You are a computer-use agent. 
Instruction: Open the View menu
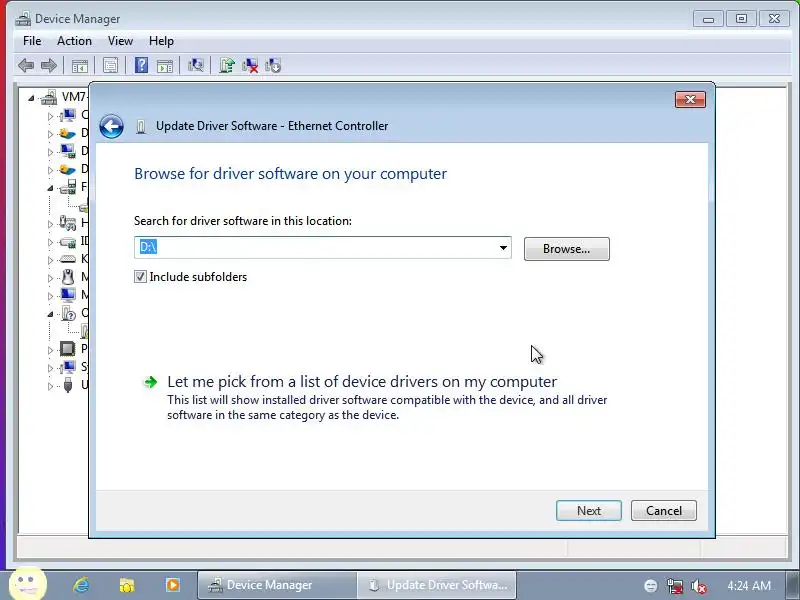click(120, 41)
